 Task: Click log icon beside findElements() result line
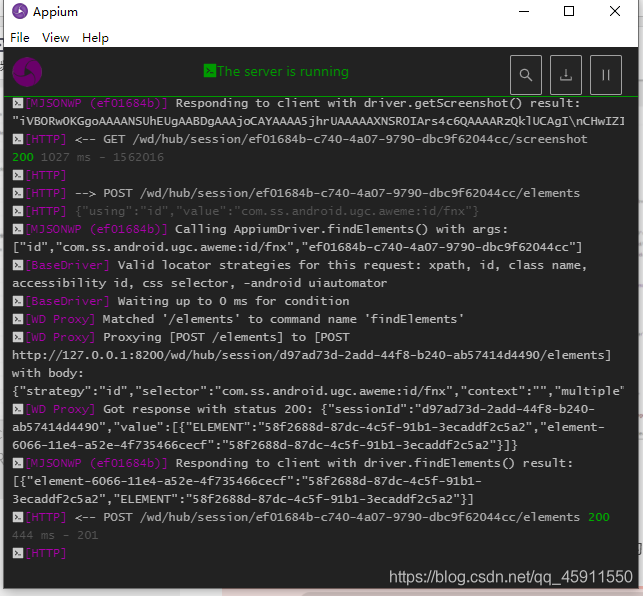tap(18, 463)
